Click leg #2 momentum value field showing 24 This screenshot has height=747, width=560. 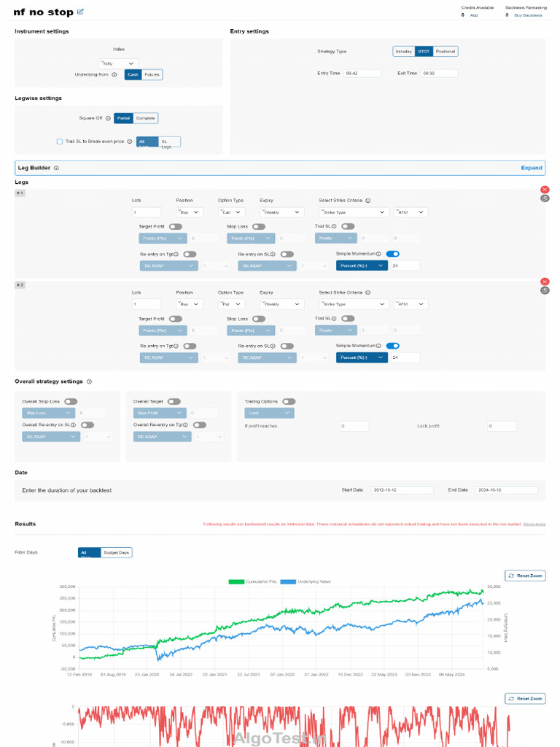(x=405, y=357)
